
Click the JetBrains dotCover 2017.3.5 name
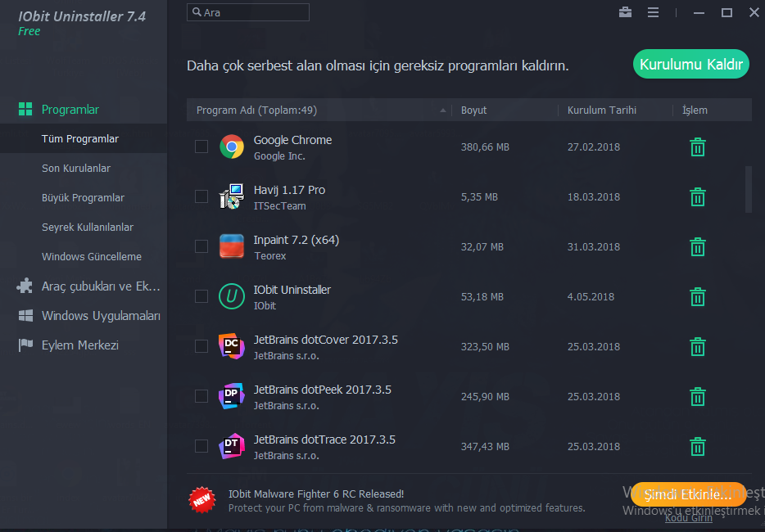tap(325, 340)
